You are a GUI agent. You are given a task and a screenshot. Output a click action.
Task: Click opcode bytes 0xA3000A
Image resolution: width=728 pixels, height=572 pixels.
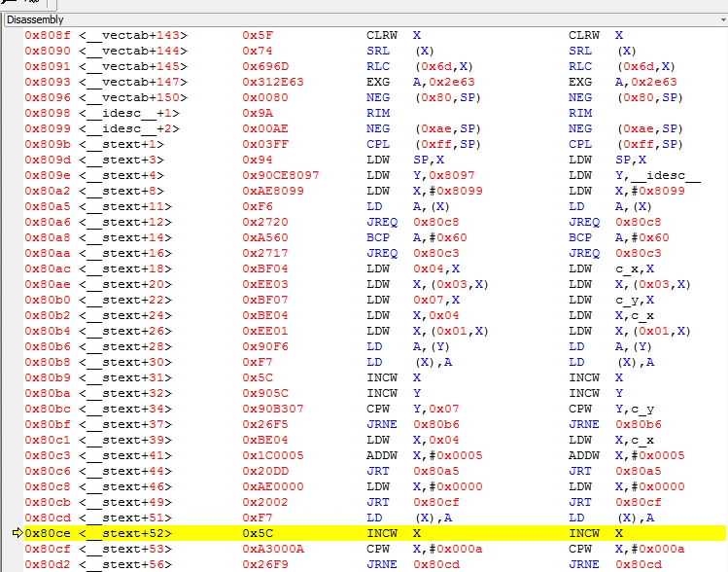[272, 549]
